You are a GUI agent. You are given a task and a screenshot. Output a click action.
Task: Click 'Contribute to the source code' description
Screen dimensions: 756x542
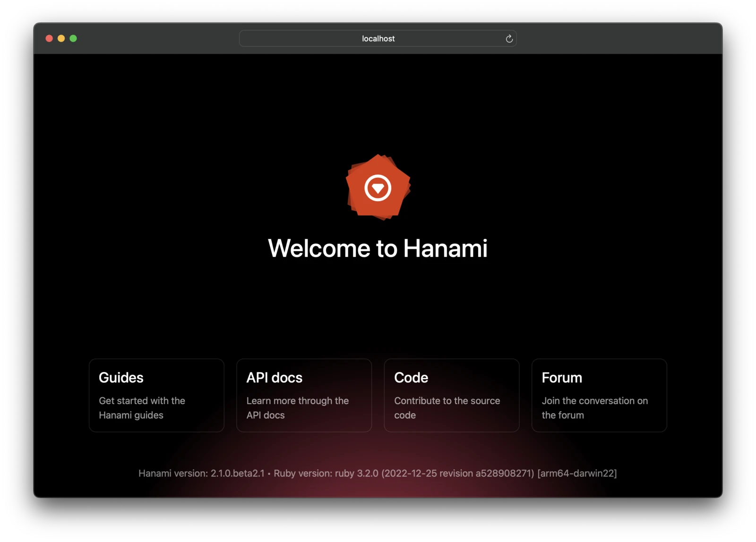point(447,408)
